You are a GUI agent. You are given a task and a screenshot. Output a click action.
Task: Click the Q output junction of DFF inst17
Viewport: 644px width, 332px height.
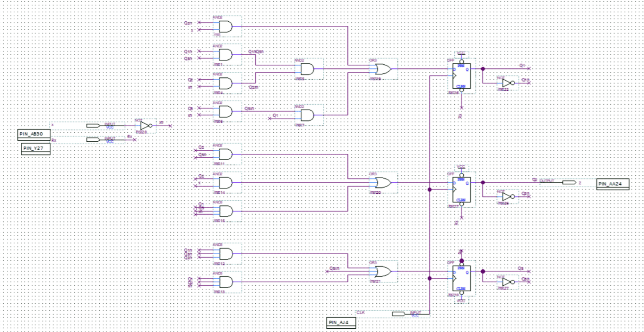pyautogui.click(x=483, y=183)
